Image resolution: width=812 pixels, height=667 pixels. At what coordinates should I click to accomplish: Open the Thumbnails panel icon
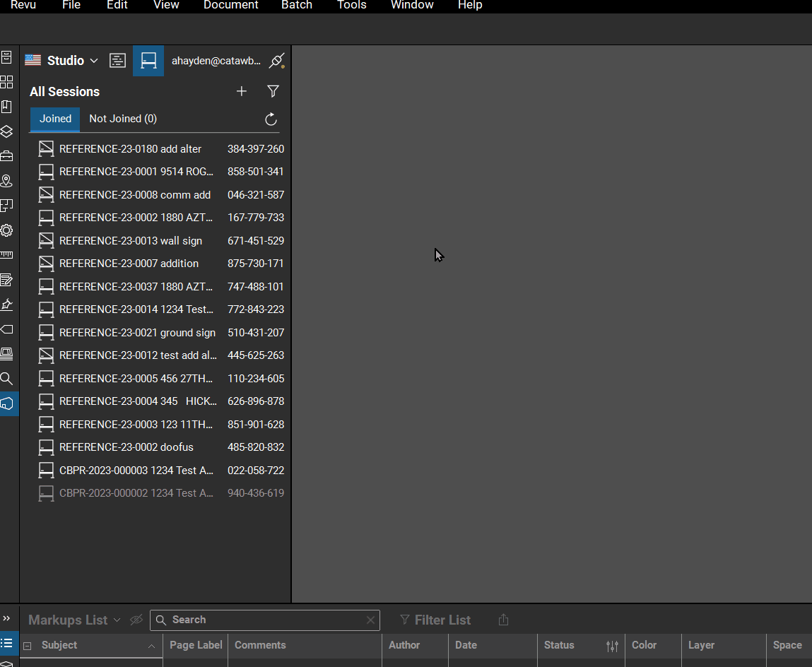tap(6, 82)
